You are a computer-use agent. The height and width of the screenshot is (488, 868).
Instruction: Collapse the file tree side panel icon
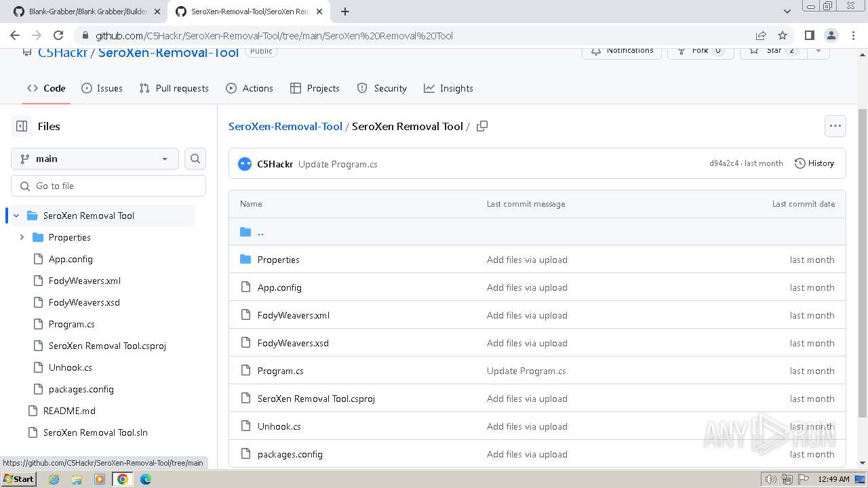[22, 126]
